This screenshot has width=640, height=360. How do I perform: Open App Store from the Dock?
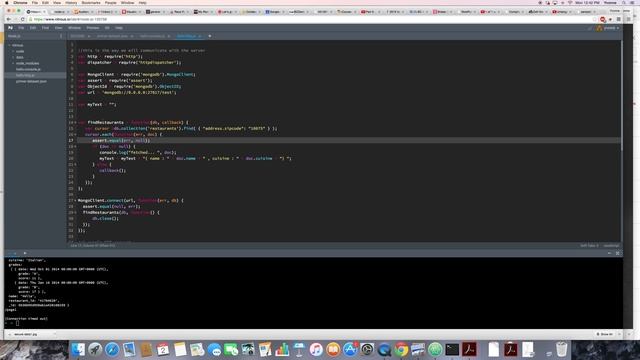click(350, 349)
